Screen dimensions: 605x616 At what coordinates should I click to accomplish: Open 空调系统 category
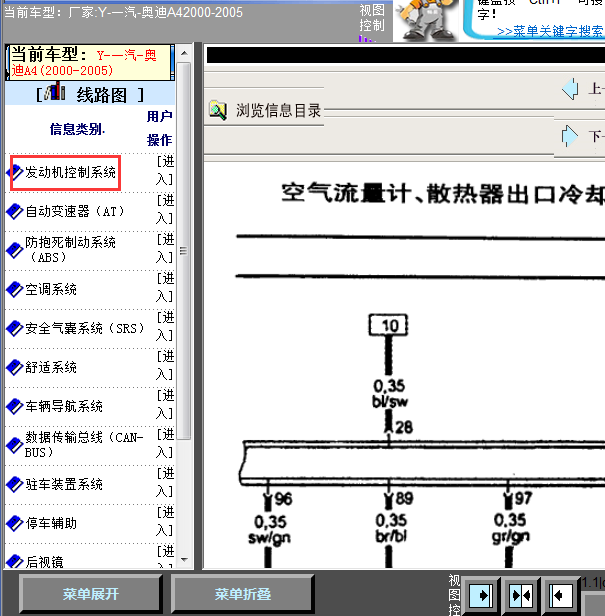(x=51, y=290)
